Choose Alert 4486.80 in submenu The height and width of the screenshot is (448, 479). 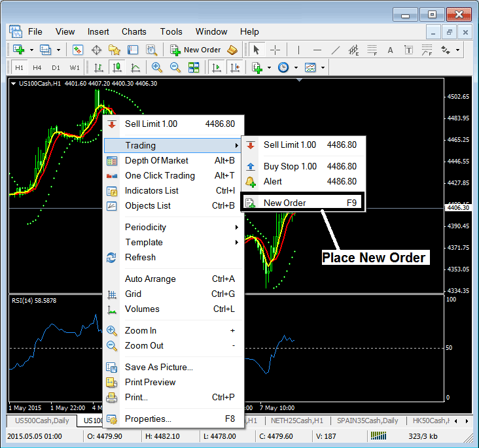[x=303, y=181]
